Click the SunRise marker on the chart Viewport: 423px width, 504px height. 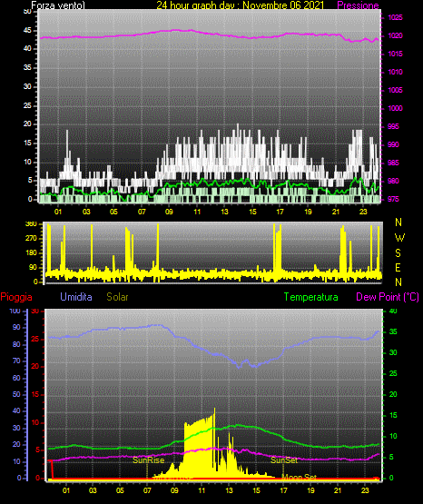coord(148,460)
